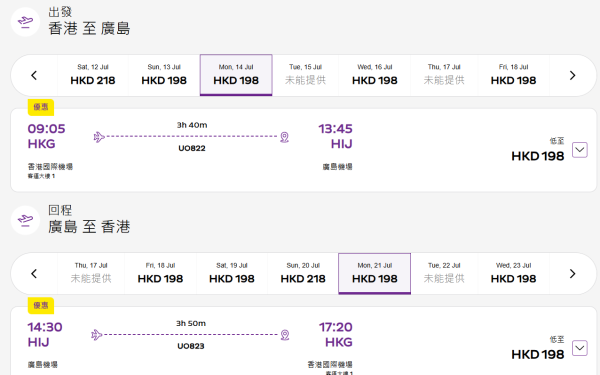Expand fare details for flight UO822
The image size is (600, 375).
580,150
